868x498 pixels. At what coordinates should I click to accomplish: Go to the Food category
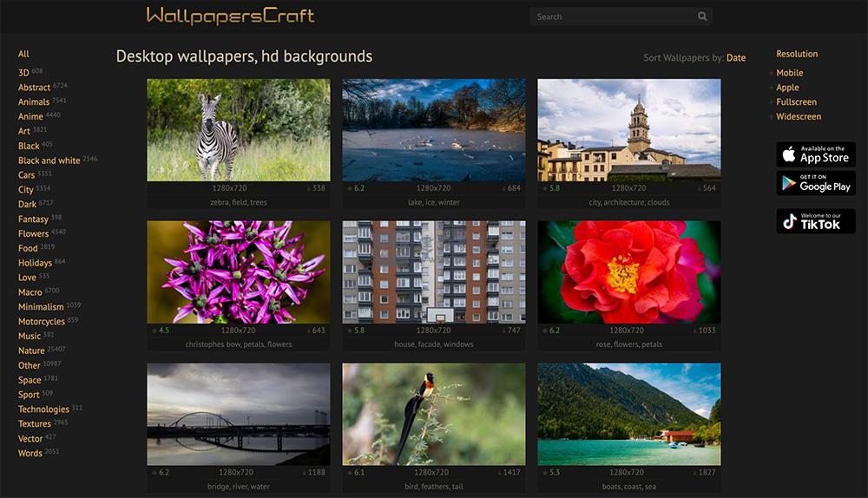(x=28, y=248)
